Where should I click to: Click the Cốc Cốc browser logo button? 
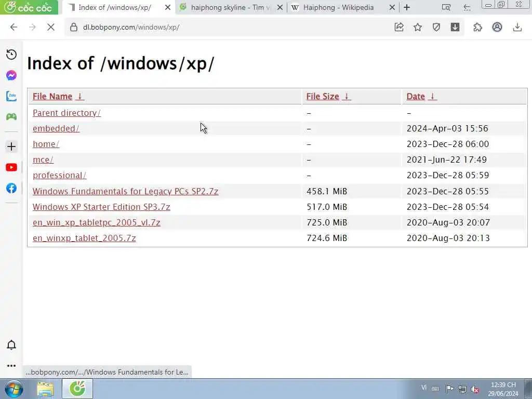29,7
